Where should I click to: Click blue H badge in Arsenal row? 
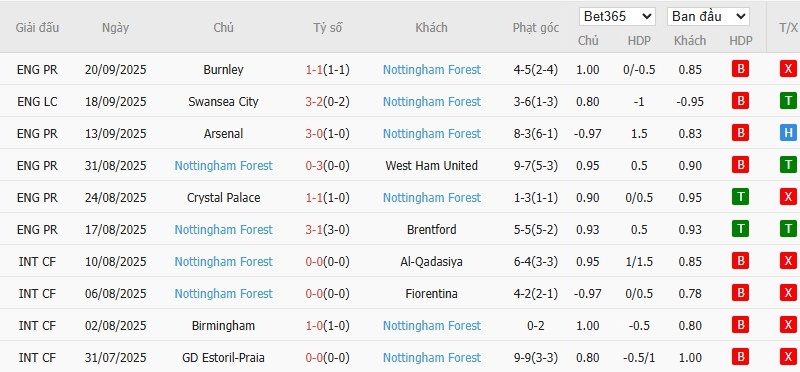tap(788, 134)
